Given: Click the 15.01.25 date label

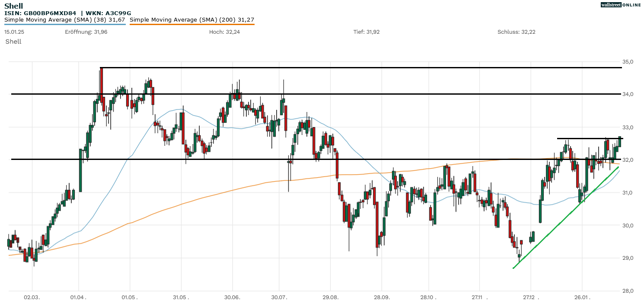Looking at the screenshot, I should tap(14, 32).
